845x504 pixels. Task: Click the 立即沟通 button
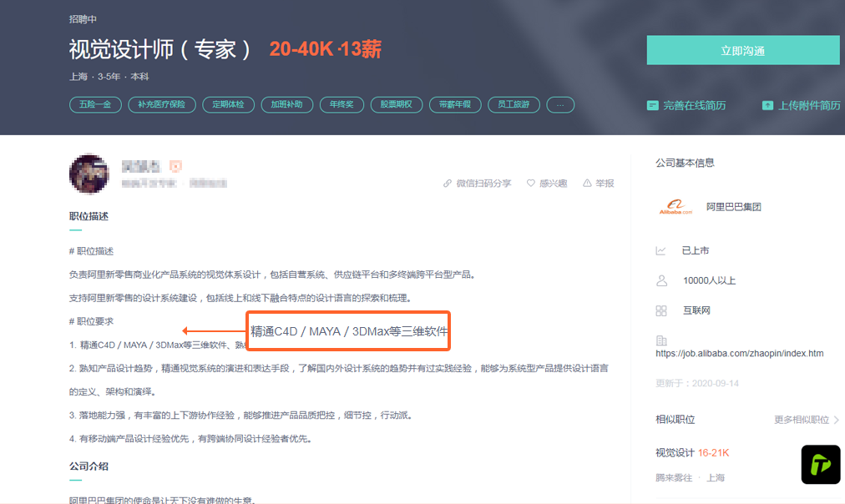pos(742,51)
